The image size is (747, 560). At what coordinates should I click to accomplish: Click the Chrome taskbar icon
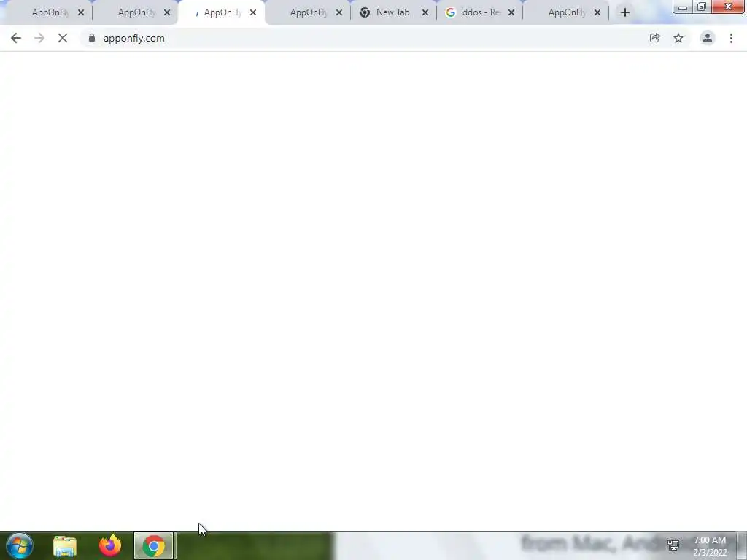click(153, 545)
